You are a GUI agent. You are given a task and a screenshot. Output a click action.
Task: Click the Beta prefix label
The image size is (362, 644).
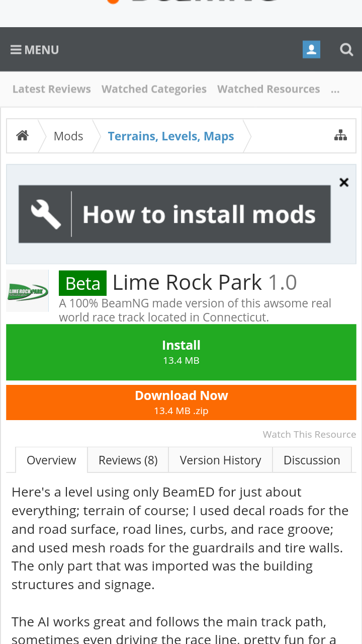(x=82, y=283)
